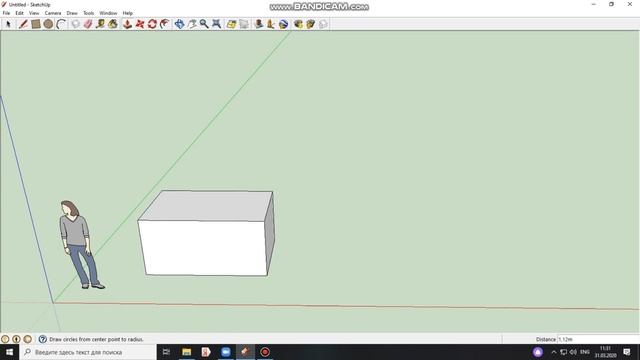The image size is (640, 360).
Task: Open the Windows Start menu
Action: click(9, 352)
